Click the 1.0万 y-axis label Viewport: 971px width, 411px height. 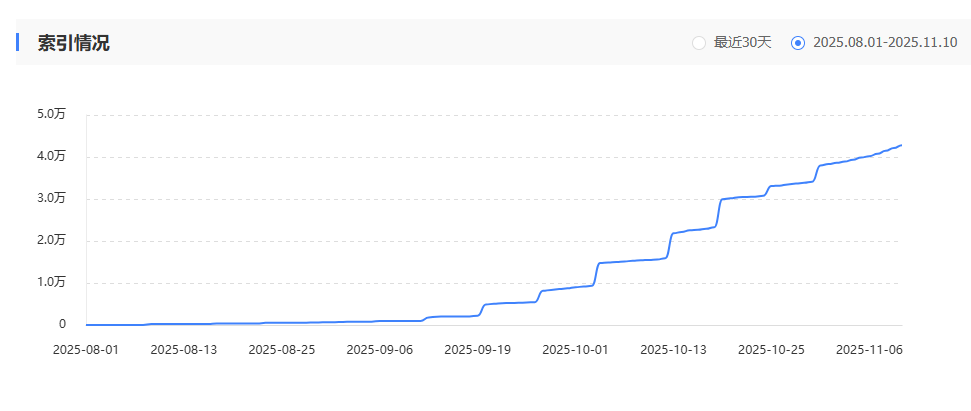tap(52, 282)
